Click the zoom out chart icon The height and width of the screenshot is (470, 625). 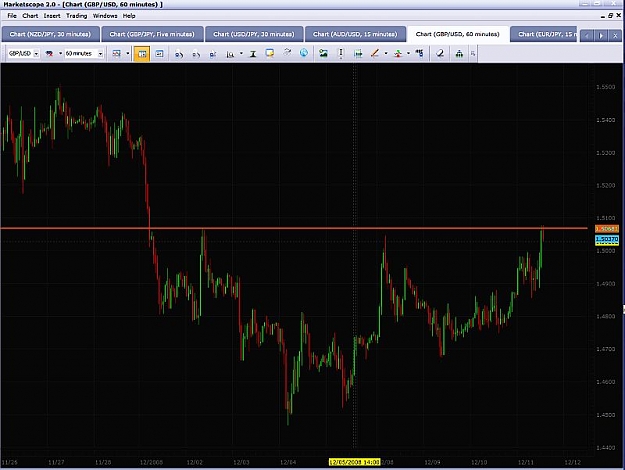tap(196, 53)
